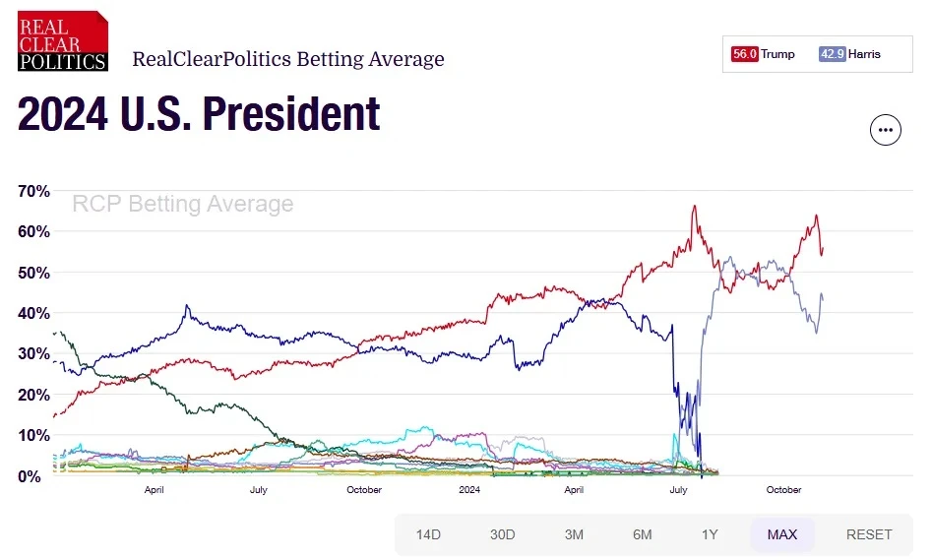Viewport: 931px width, 560px height.
Task: Select the 14D time range
Action: (x=428, y=534)
